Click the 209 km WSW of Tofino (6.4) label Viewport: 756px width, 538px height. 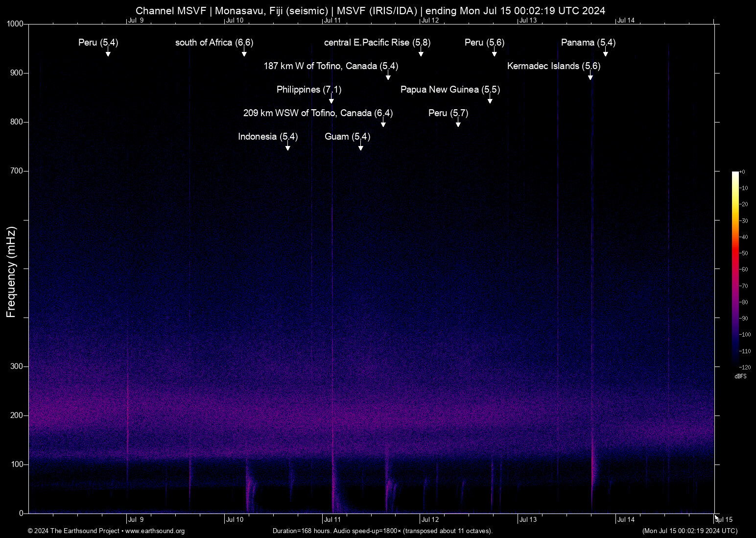point(318,113)
